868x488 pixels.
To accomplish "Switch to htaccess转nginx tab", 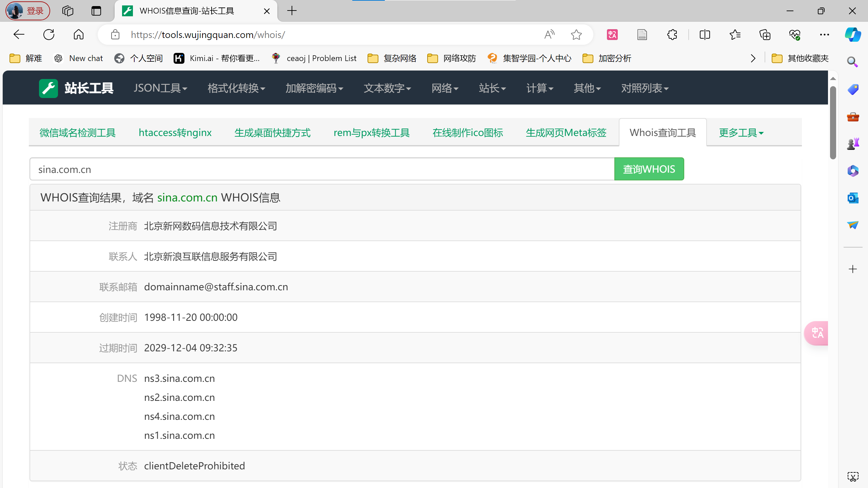I will [175, 133].
